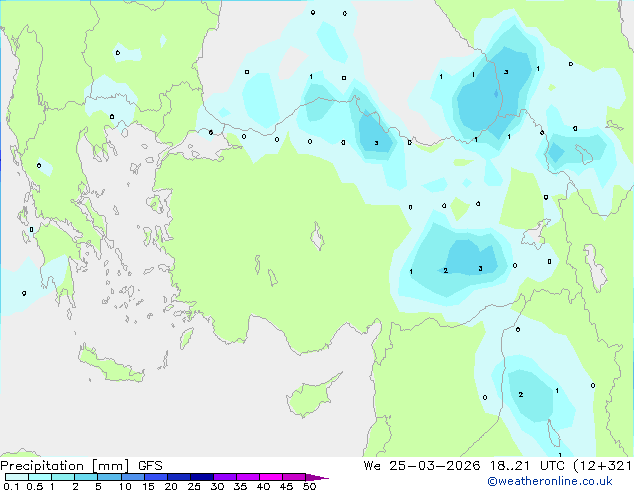Viewport: 634px width, 490px height.
Task: Click the legend value '50'
Action: point(310,486)
